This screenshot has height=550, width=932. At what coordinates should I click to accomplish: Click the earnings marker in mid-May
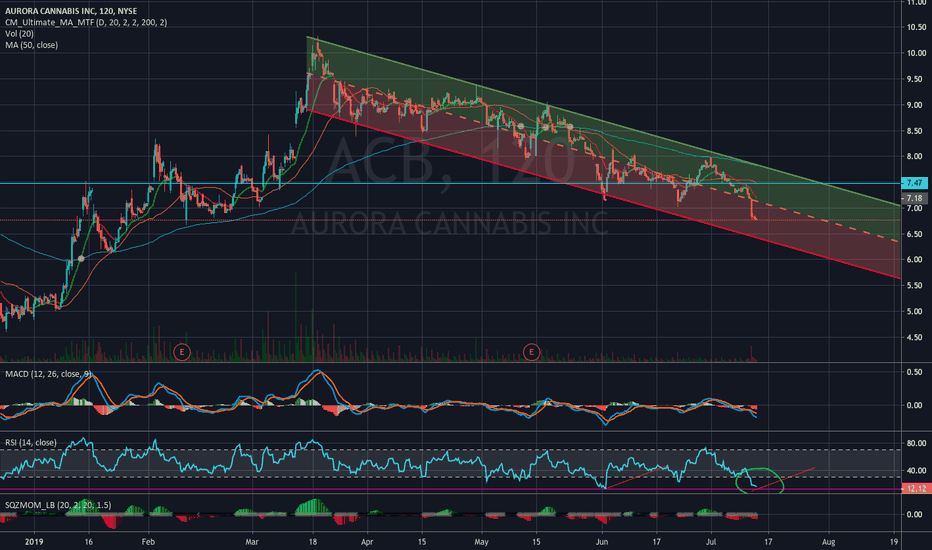(x=531, y=352)
